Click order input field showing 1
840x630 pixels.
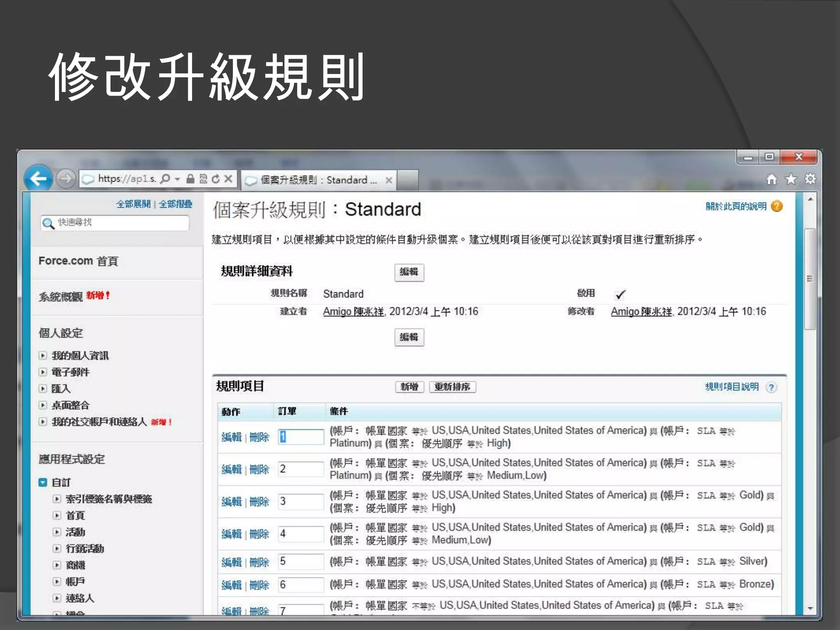301,437
